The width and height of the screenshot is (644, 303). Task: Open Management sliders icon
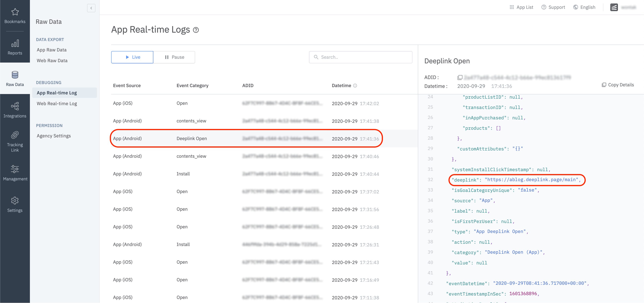[x=15, y=169]
